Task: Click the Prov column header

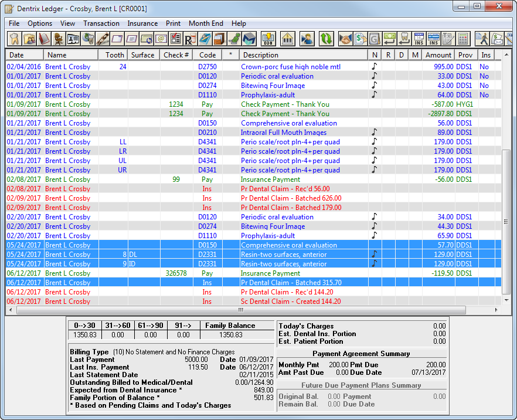Action: click(465, 55)
